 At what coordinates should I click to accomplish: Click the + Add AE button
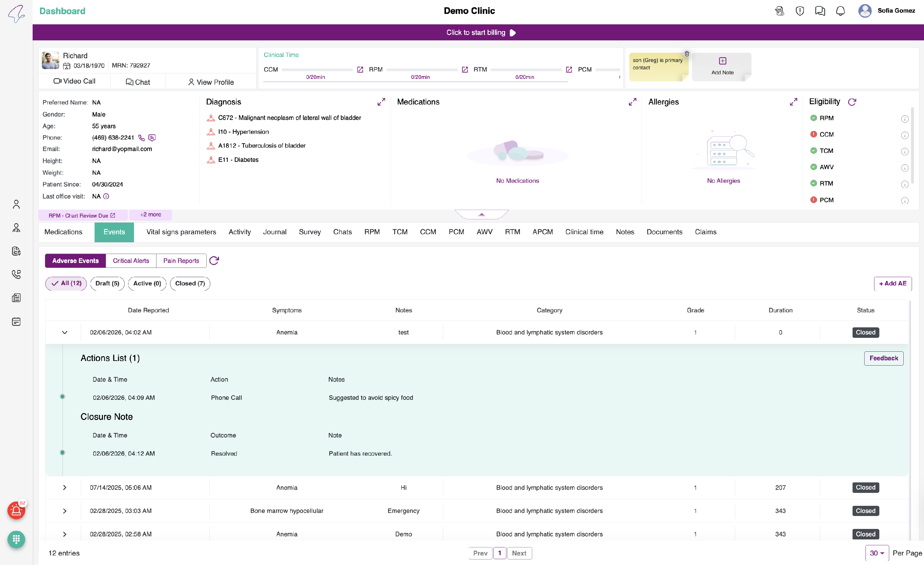pos(893,283)
